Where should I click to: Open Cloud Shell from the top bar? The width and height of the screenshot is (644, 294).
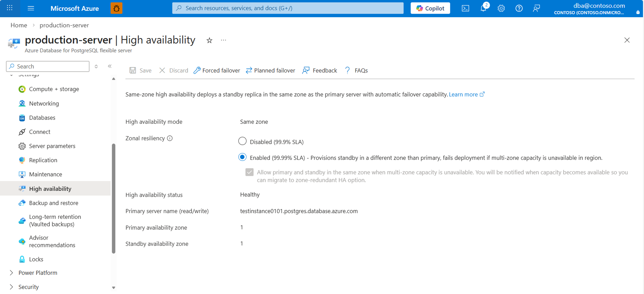(465, 8)
